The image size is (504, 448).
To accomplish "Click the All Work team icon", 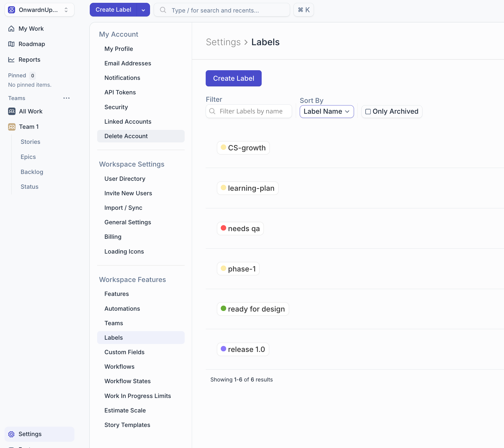I will point(12,111).
